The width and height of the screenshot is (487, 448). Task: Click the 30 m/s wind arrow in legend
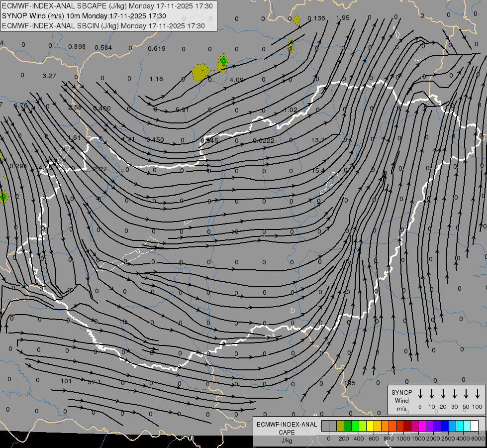coord(455,394)
